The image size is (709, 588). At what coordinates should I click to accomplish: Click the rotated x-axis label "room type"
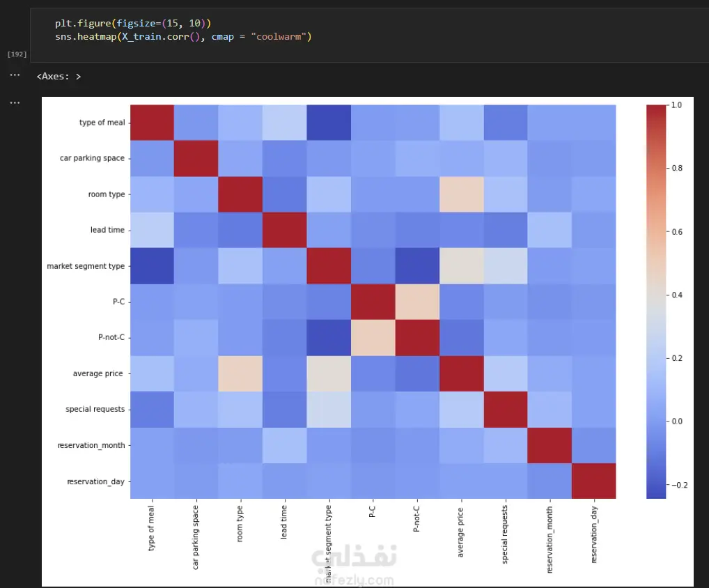point(240,523)
